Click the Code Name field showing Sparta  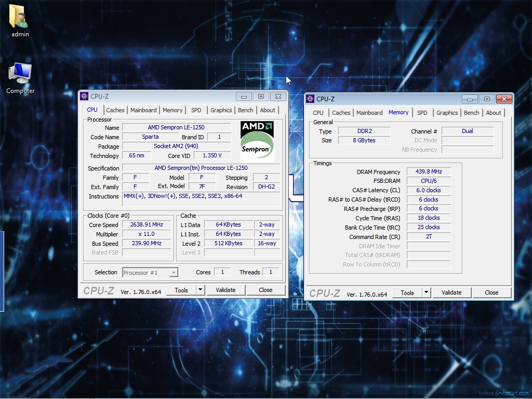pyautogui.click(x=150, y=137)
